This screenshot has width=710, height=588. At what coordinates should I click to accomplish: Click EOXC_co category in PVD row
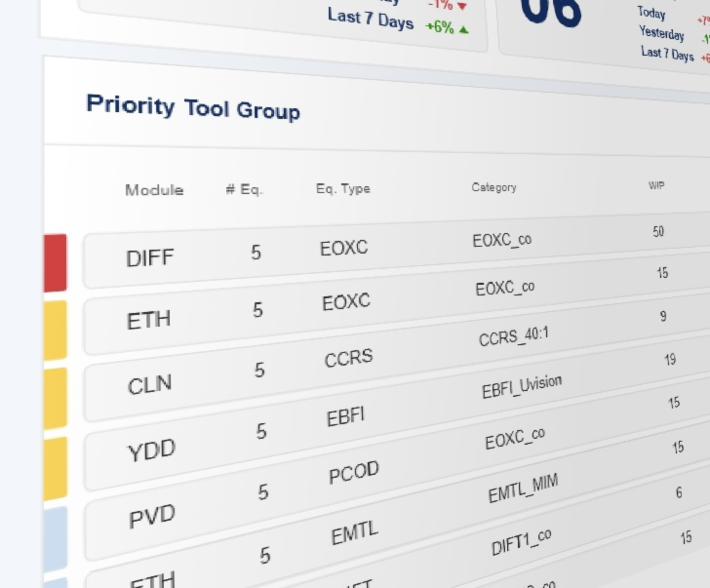(514, 439)
